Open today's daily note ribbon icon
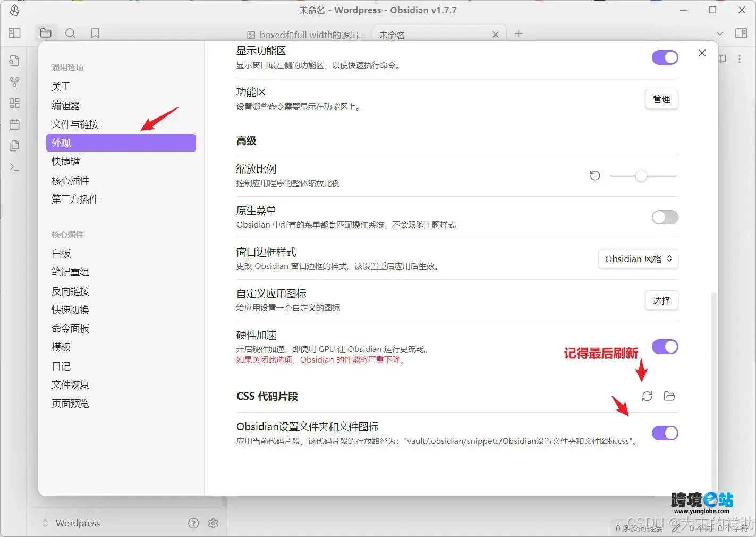This screenshot has width=756, height=537. point(14,124)
